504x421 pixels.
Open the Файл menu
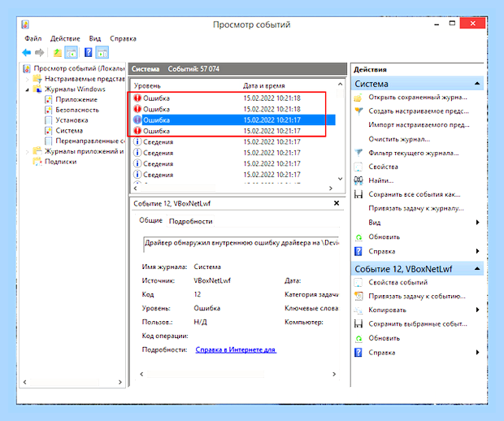coord(33,38)
